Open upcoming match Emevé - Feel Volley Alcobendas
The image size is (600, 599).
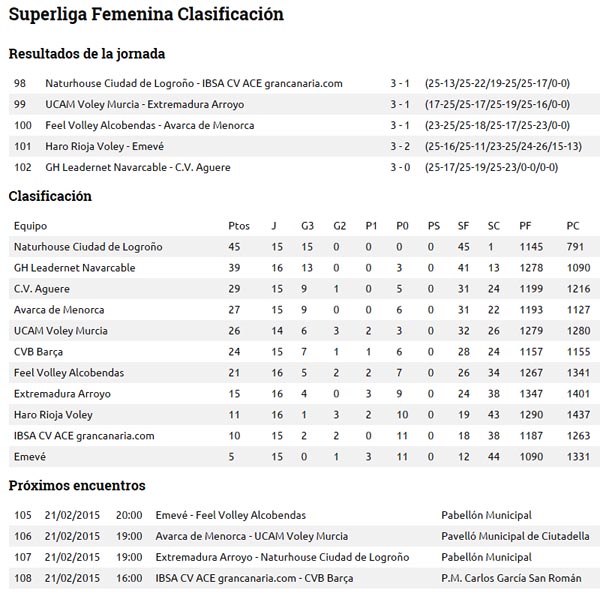tap(231, 515)
